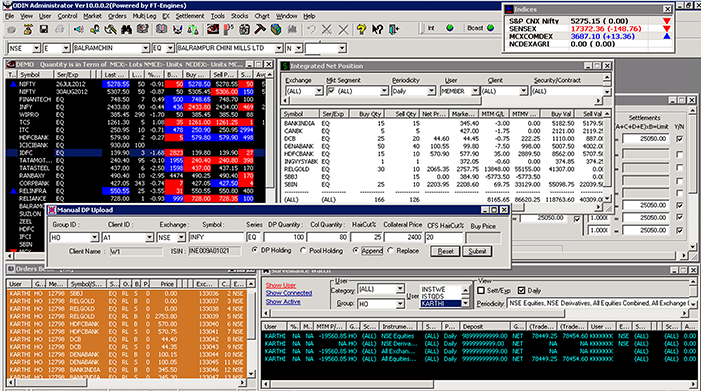Toggle the Mkt Segment checkbox in Net Position
The height and width of the screenshot is (391, 701).
coord(331,91)
